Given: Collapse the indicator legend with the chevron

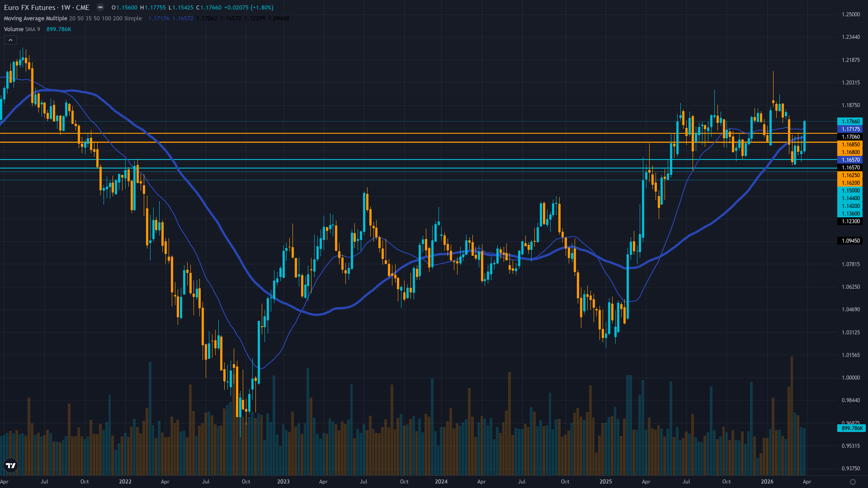Looking at the screenshot, I should 10,40.
